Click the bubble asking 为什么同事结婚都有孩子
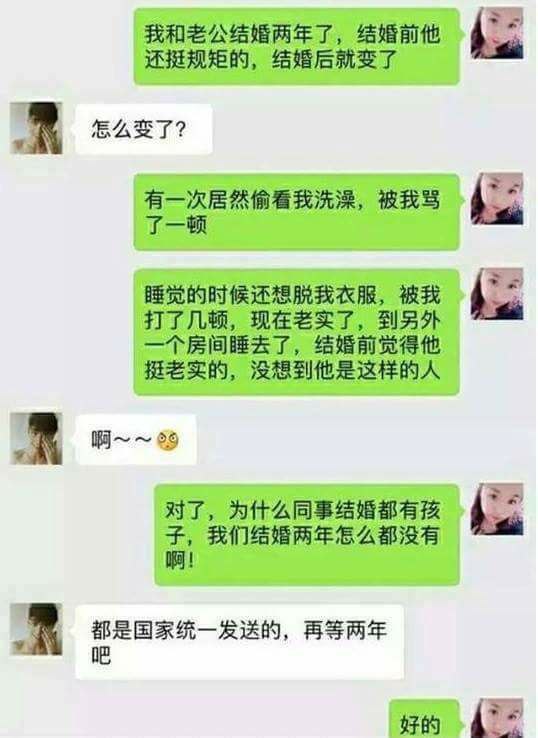Viewport: 538px width, 738px height. click(x=307, y=535)
